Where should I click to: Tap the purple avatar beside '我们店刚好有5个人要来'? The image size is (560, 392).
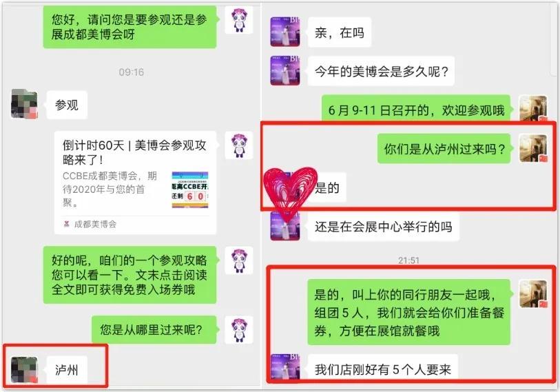pos(284,367)
